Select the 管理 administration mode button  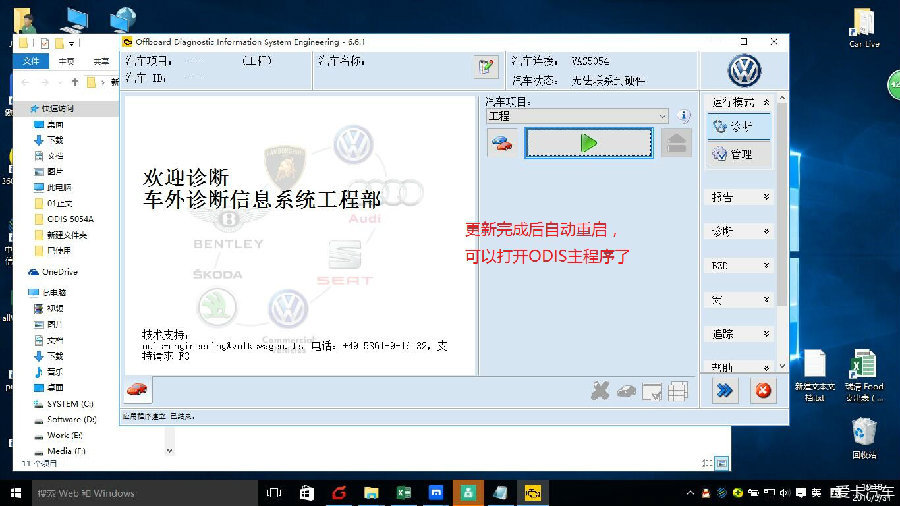pyautogui.click(x=738, y=154)
